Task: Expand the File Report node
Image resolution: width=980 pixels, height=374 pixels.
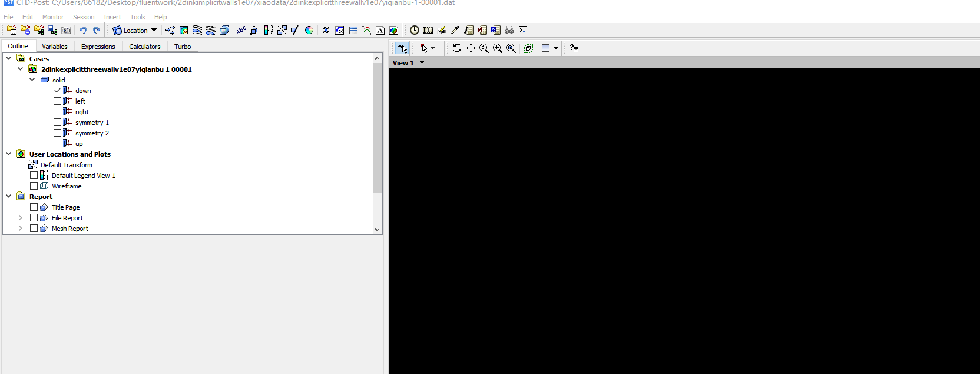Action: click(21, 218)
